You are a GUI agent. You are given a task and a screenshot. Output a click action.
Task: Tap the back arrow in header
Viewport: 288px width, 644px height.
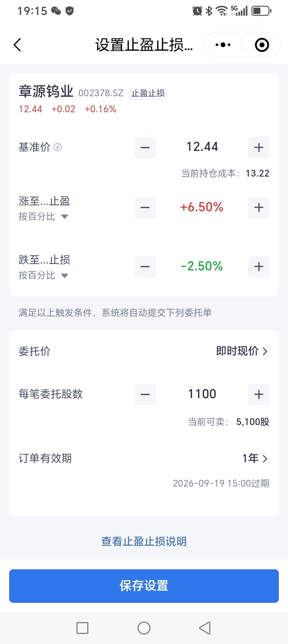[x=17, y=45]
